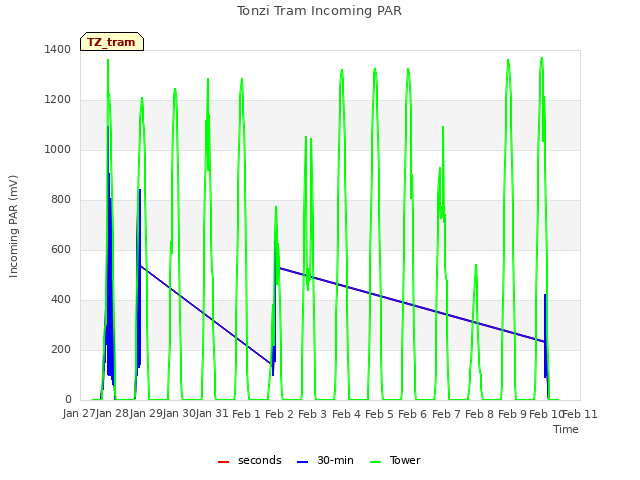Click the 600 y-axis tick label
This screenshot has width=640, height=480.
click(x=61, y=250)
